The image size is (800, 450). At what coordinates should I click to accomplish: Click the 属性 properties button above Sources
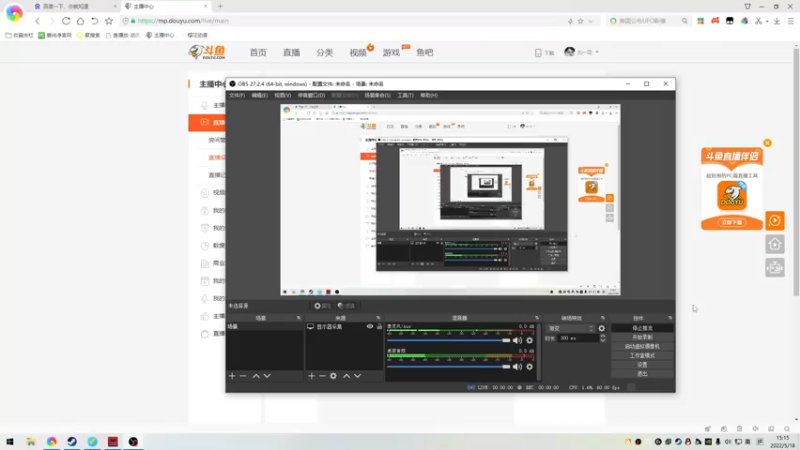[x=322, y=306]
